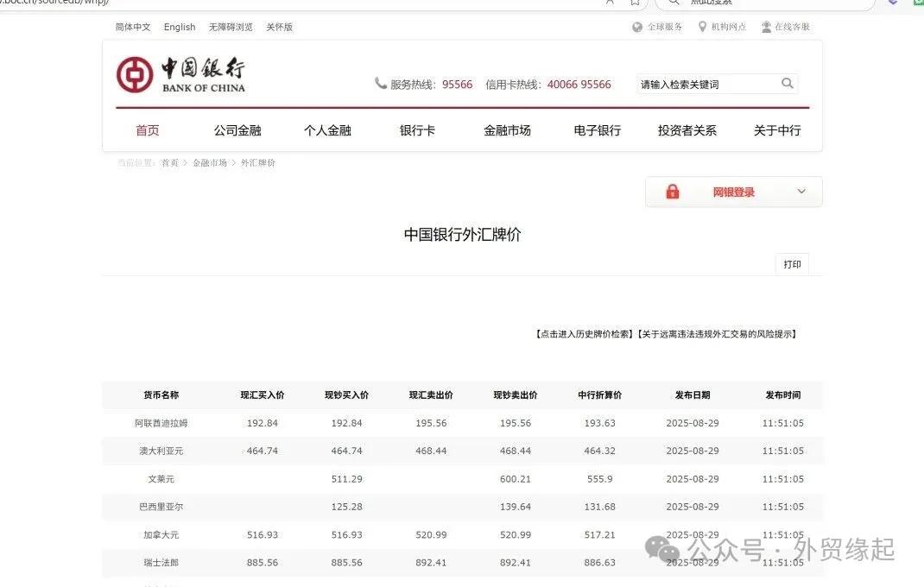Click the red padlock icon for online banking
The image size is (924, 587).
tap(673, 192)
